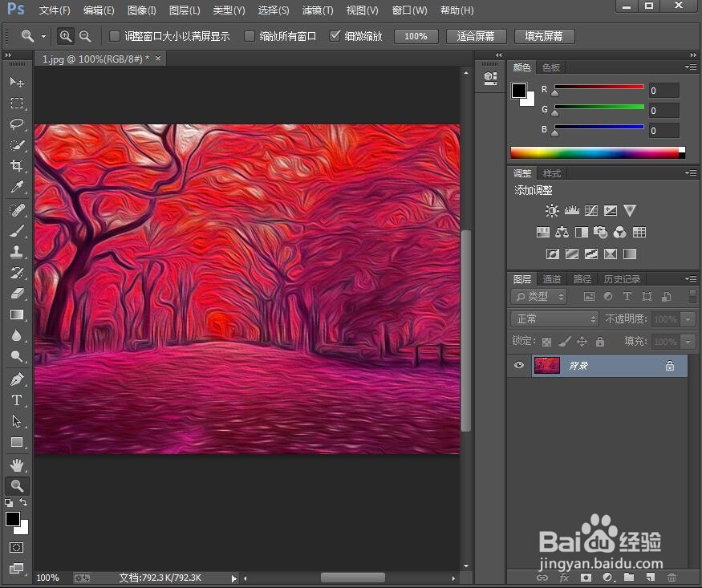702x588 pixels.
Task: Toggle Quick Mask mode
Action: tap(17, 547)
